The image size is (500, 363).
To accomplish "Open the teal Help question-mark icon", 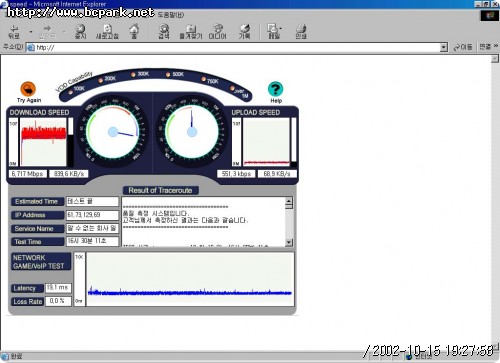I will pyautogui.click(x=275, y=89).
